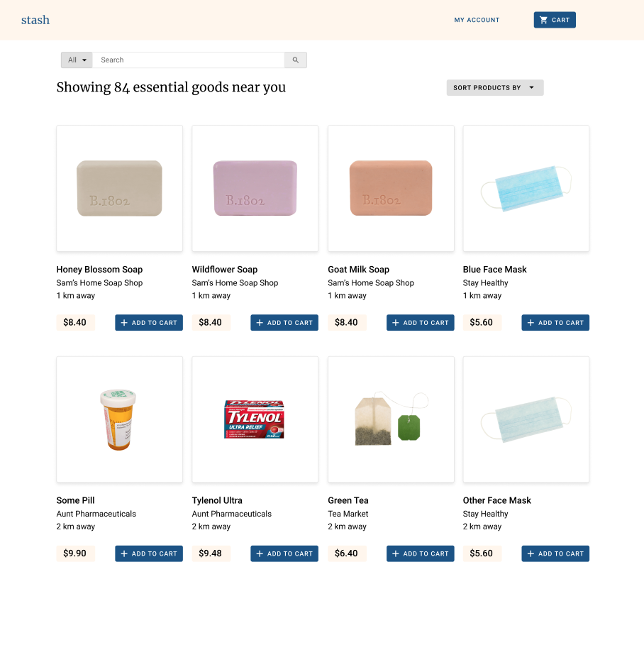Open the Some Pill product title
This screenshot has width=644, height=650.
coord(75,500)
